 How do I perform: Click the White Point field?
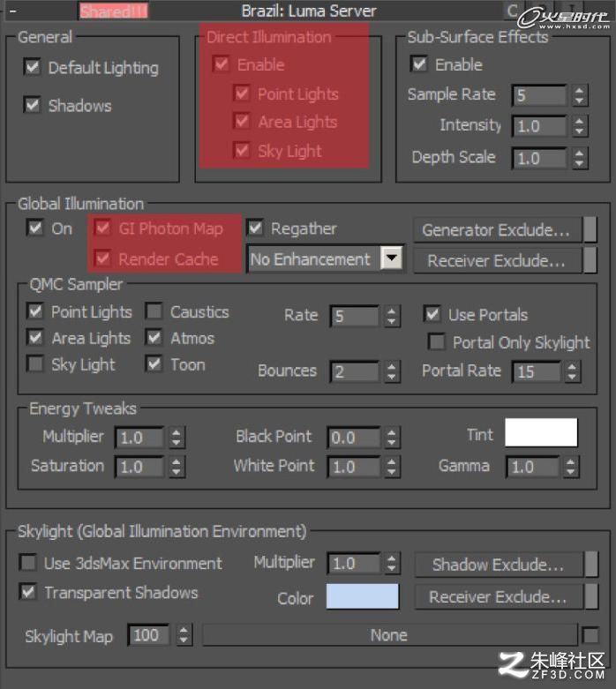tap(354, 467)
